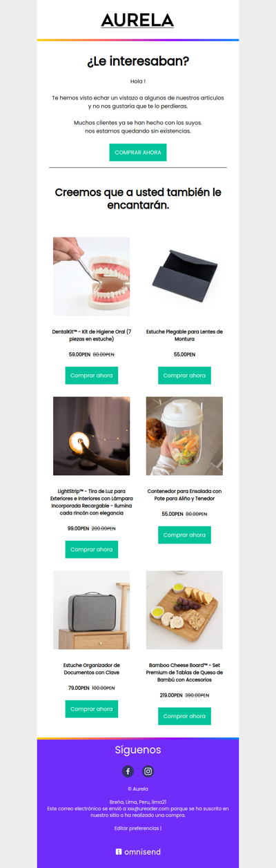Click the Omnisend logo

click(x=138, y=851)
